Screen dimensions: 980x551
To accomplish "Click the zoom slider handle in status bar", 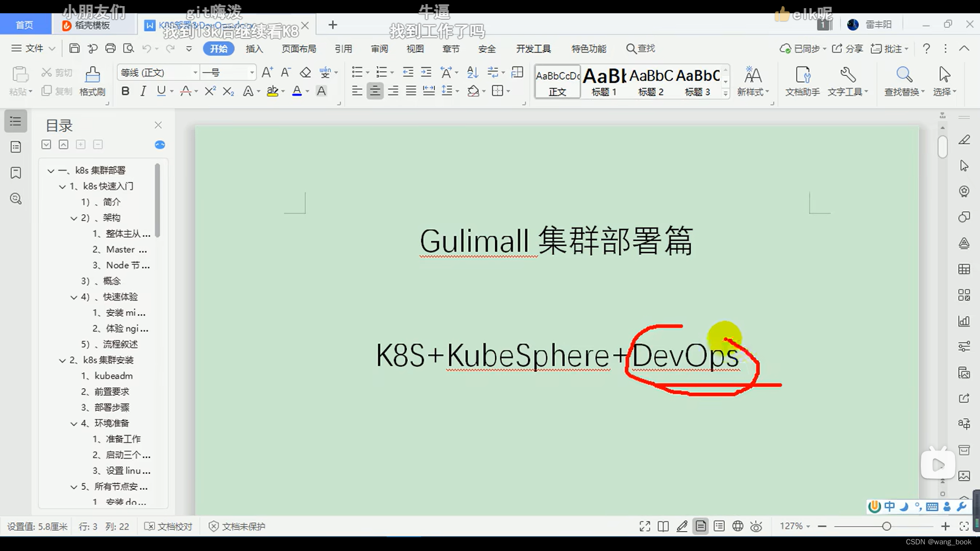I will tap(887, 526).
